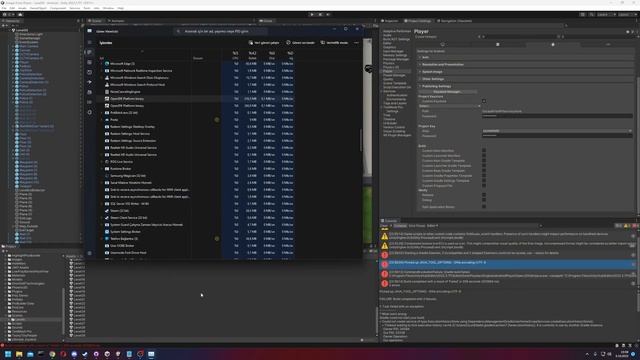Viewport: 640px width, 360px height.
Task: Switch to the Animator tab
Action: pyautogui.click(x=116, y=21)
